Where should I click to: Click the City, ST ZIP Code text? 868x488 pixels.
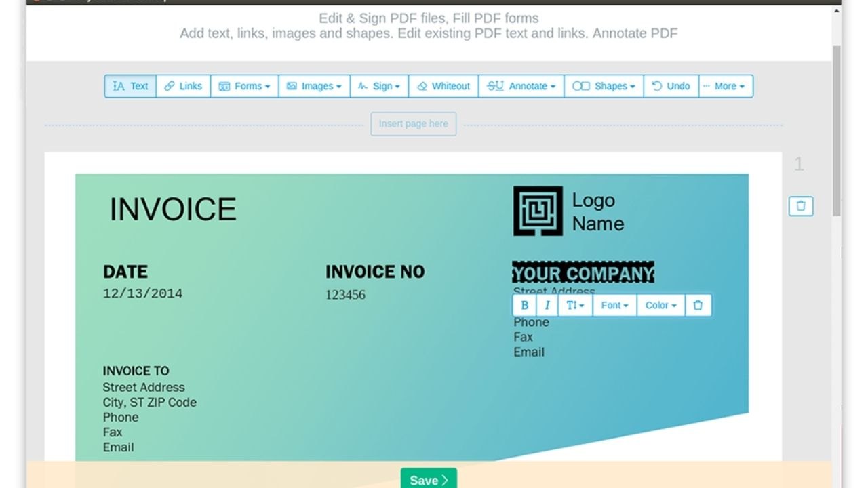[x=150, y=403]
